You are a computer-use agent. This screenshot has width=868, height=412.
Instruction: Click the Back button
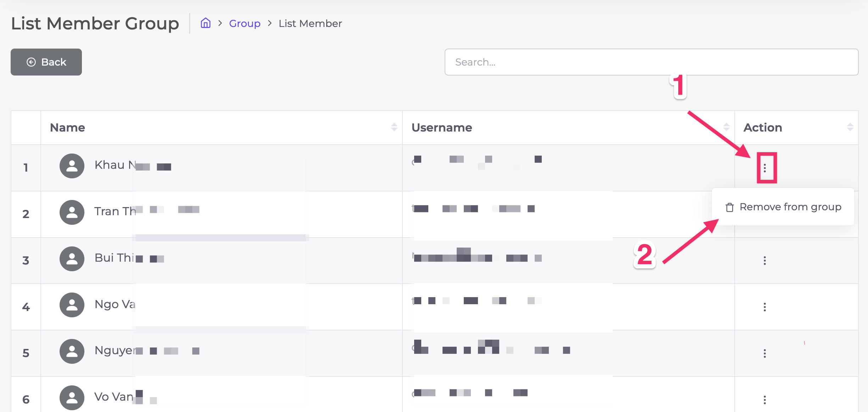point(46,62)
